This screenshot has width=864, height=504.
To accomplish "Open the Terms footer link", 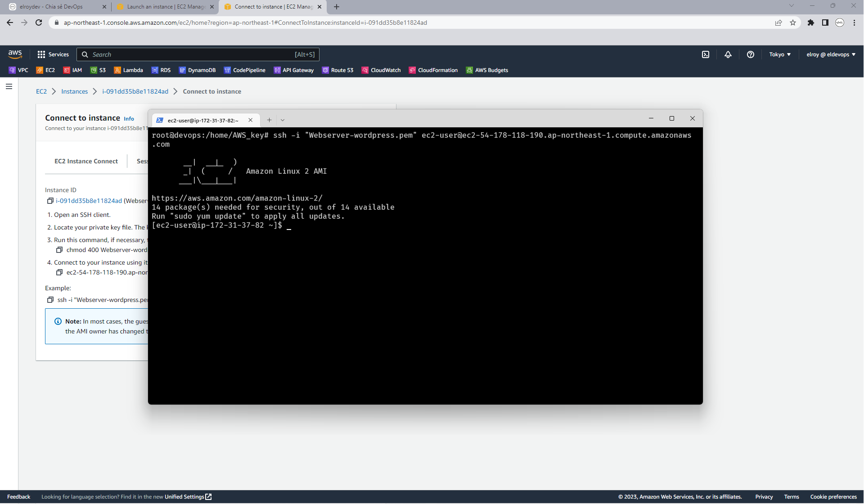I will (792, 497).
